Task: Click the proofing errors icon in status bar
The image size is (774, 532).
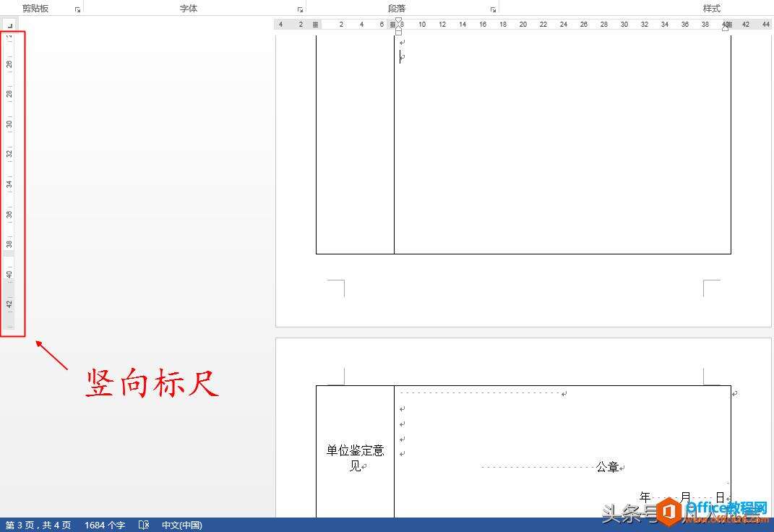Action: [x=144, y=525]
